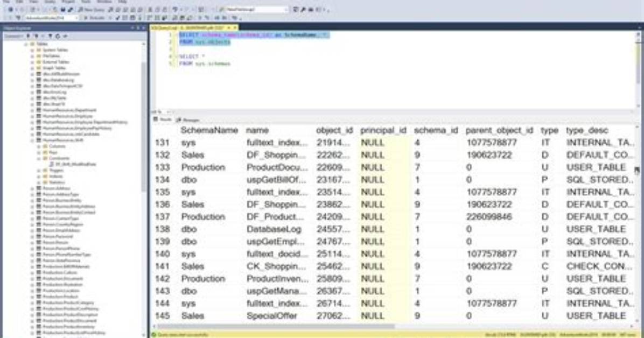Click the CHECK_CON type_desc cell in row 141

(599, 266)
